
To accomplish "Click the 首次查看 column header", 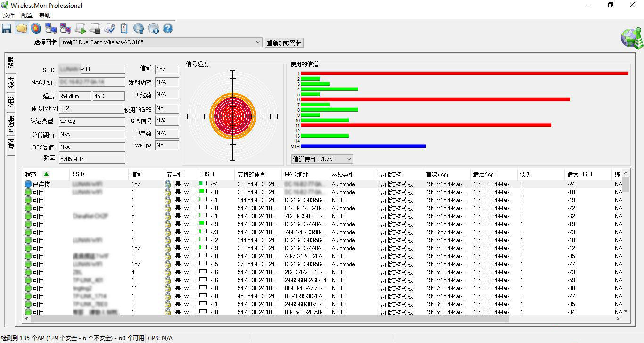I will (446, 174).
